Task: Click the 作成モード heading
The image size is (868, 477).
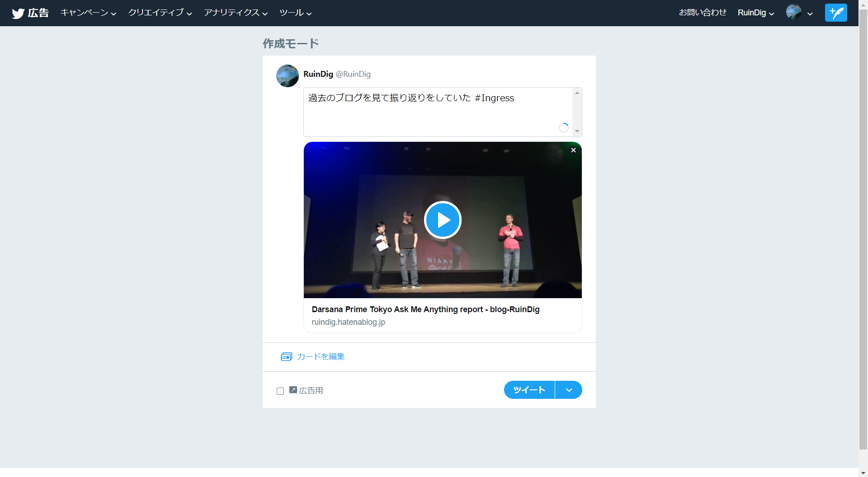Action: point(291,44)
